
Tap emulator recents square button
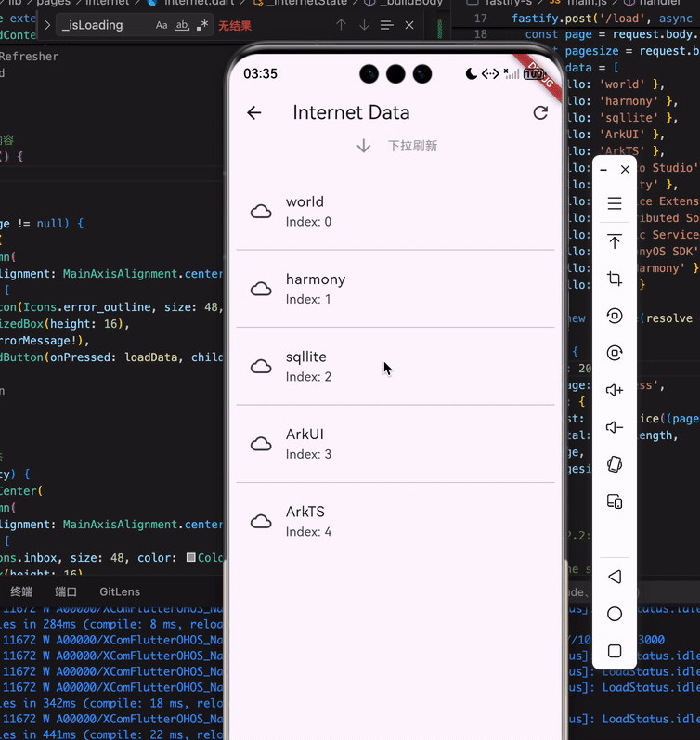click(x=615, y=651)
